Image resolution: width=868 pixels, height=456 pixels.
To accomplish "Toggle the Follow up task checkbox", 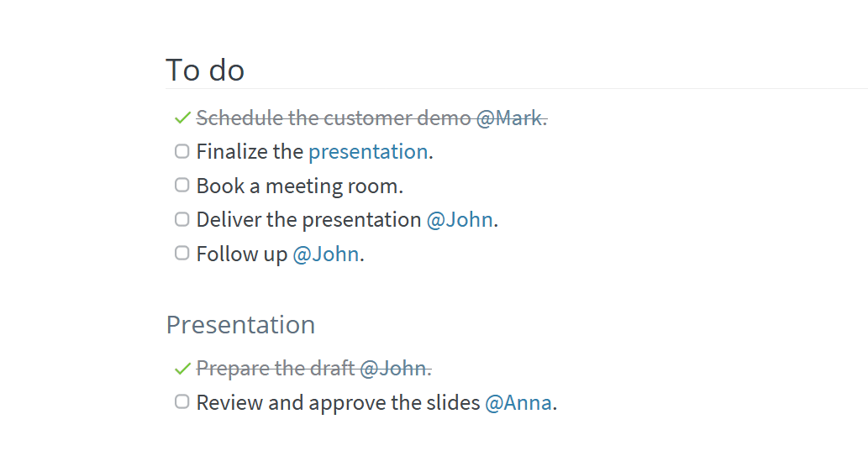I will tap(182, 253).
